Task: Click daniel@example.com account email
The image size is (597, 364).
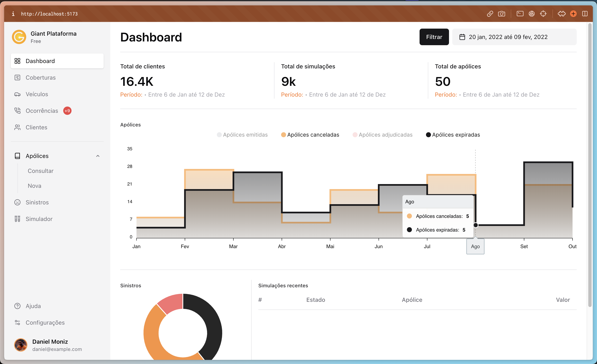Action: pyautogui.click(x=57, y=349)
